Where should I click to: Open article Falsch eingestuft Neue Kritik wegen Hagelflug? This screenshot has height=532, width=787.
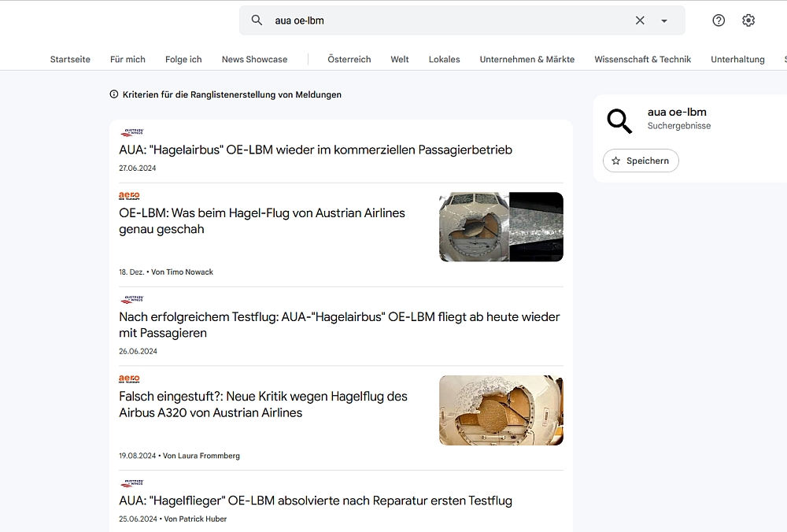263,405
